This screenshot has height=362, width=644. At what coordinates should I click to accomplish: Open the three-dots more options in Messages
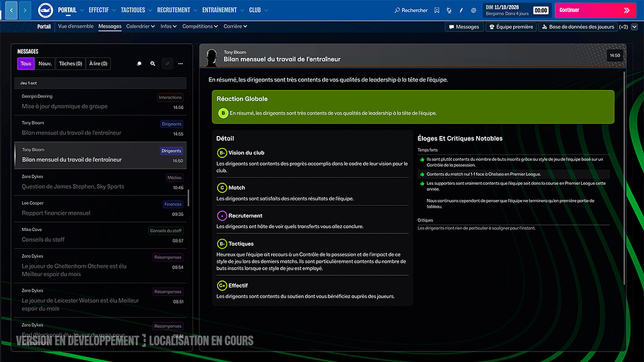180,64
